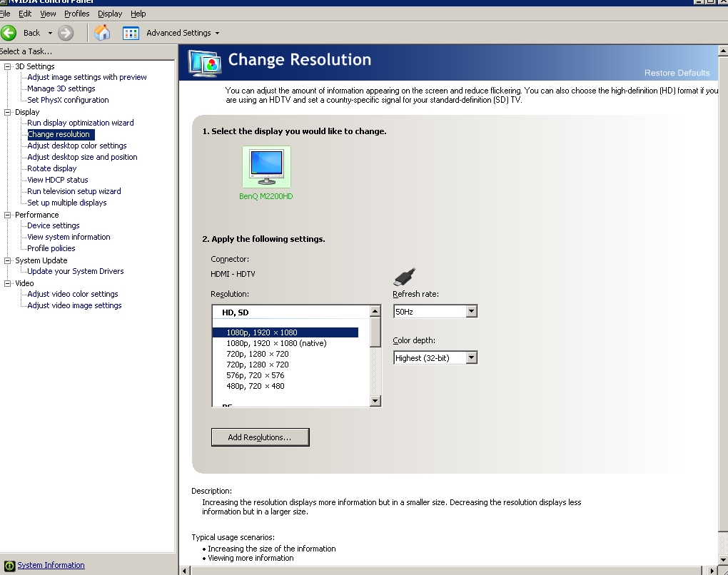Select 480p, 720 × 480 resolution
The height and width of the screenshot is (575, 728).
coord(256,386)
